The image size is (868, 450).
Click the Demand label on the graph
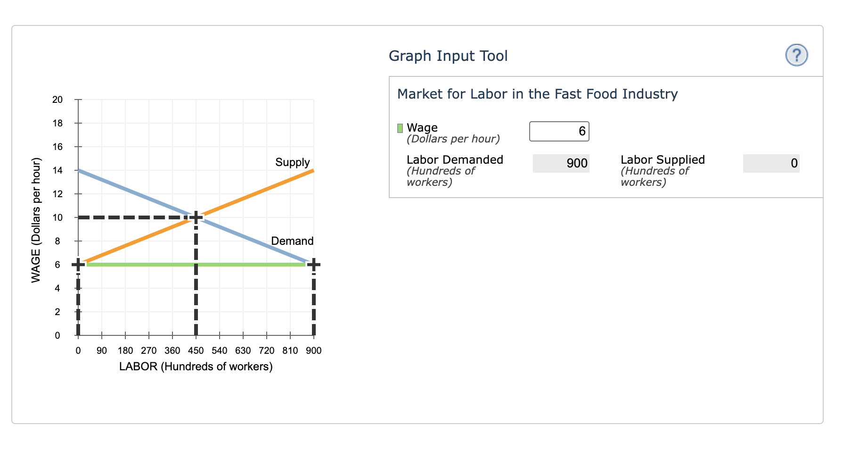click(292, 241)
